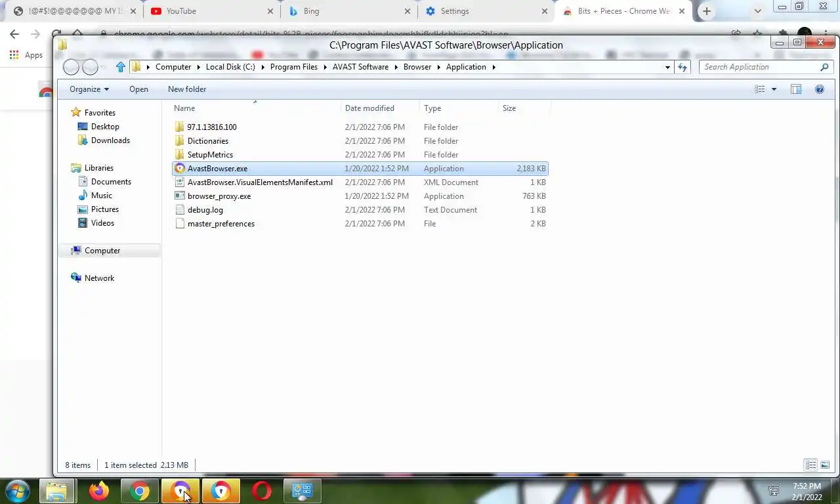Click the New folder button

[187, 89]
